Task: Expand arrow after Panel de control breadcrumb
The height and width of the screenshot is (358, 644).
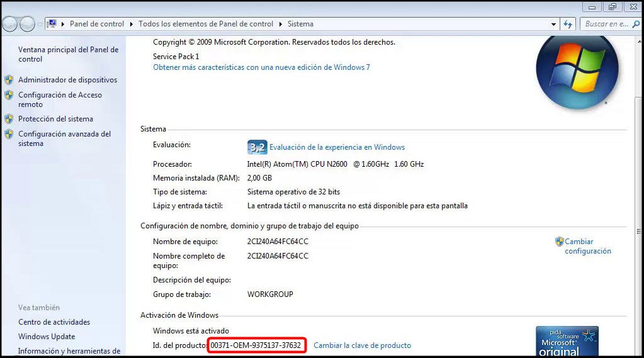Action: (132, 24)
